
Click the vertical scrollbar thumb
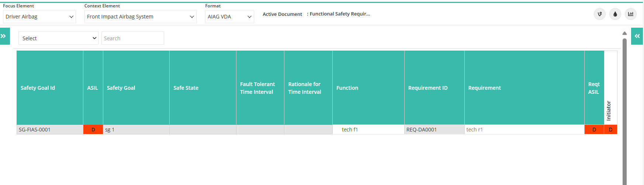click(x=624, y=111)
